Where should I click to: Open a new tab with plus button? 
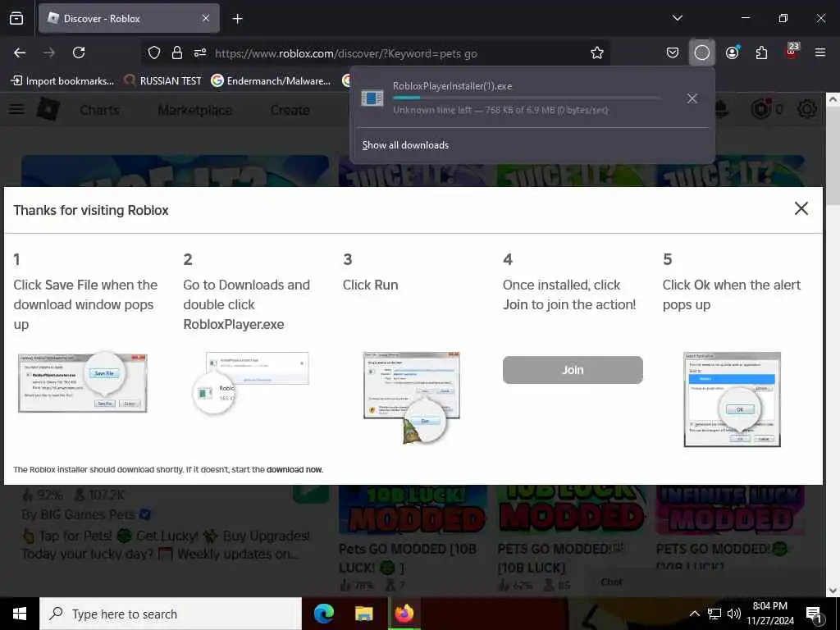point(237,19)
